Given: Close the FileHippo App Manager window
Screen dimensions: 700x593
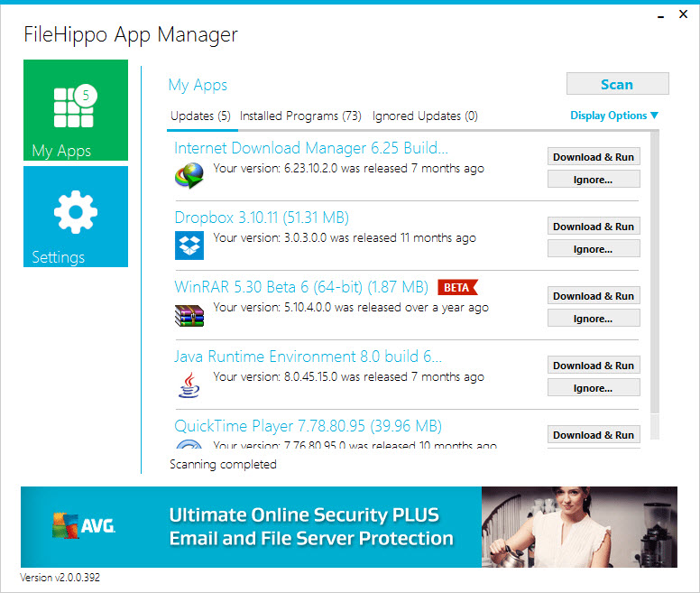Looking at the screenshot, I should click(683, 14).
